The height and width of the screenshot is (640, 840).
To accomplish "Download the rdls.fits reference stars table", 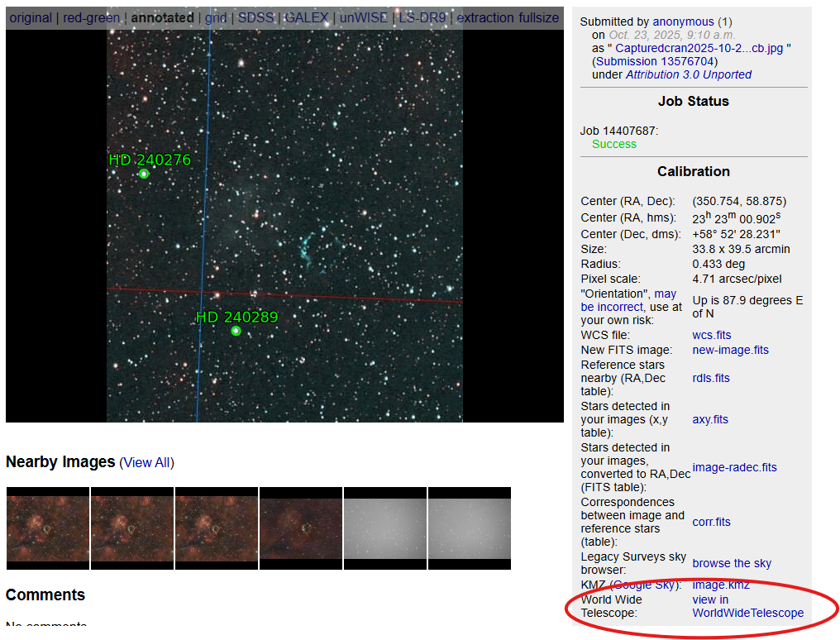I will click(711, 378).
